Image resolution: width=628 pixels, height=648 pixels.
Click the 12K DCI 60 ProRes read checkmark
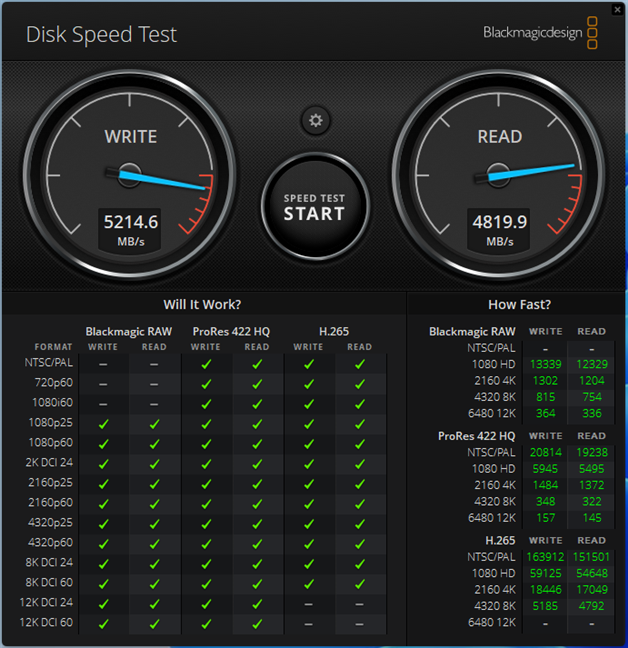click(257, 624)
